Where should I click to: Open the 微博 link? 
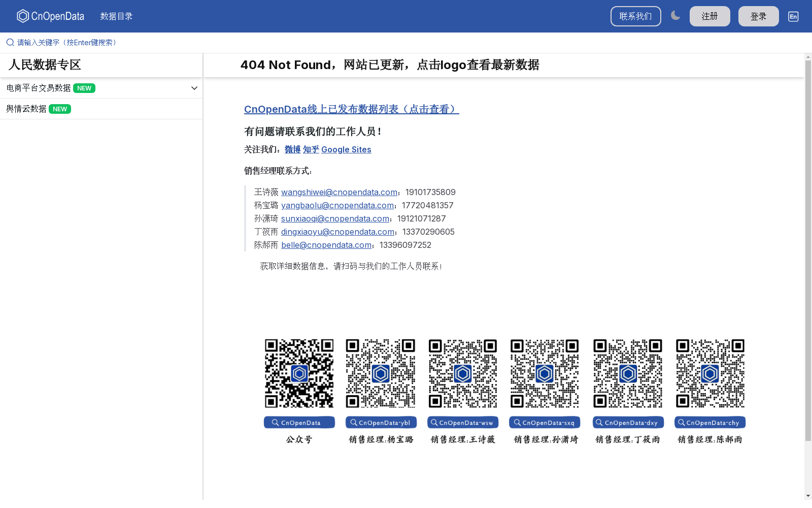point(292,149)
